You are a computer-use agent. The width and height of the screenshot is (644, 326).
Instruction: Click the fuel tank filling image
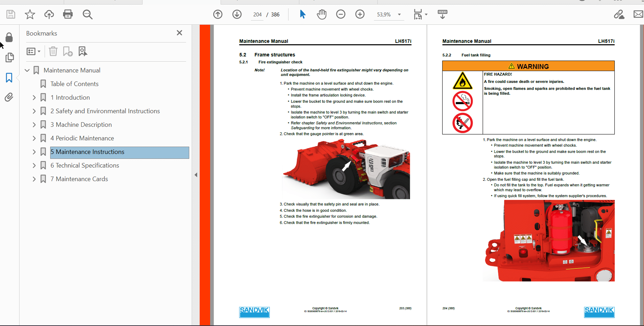coord(549,241)
